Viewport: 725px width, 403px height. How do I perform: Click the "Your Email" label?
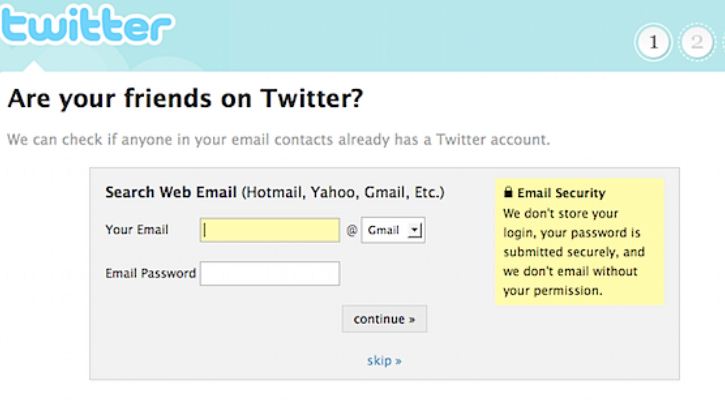coord(137,230)
